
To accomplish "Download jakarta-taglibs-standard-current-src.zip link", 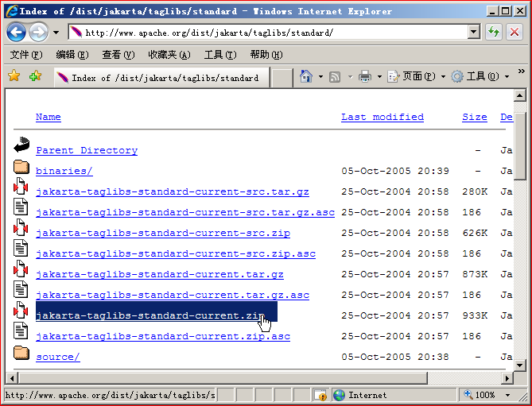I will pyautogui.click(x=163, y=233).
